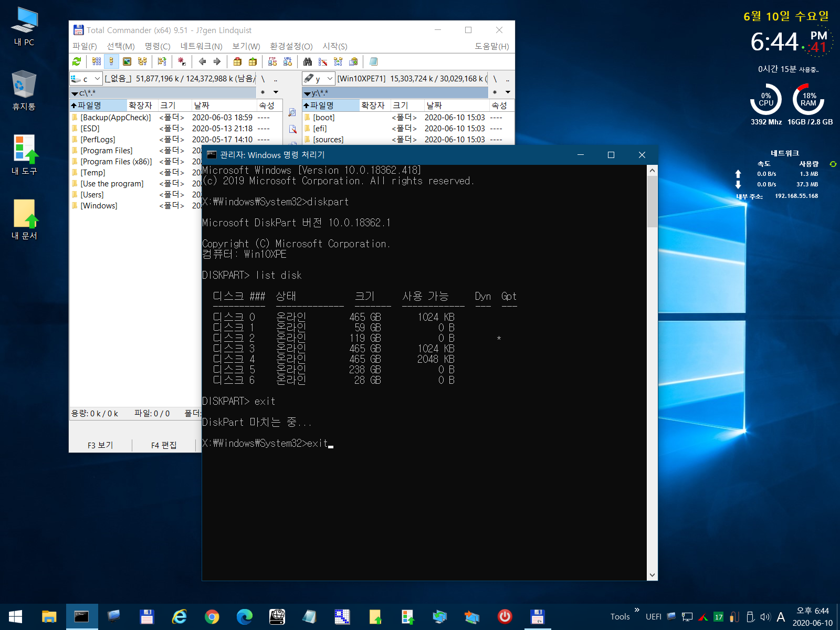Open the 시작(S) menu
The image size is (840, 630).
point(335,46)
